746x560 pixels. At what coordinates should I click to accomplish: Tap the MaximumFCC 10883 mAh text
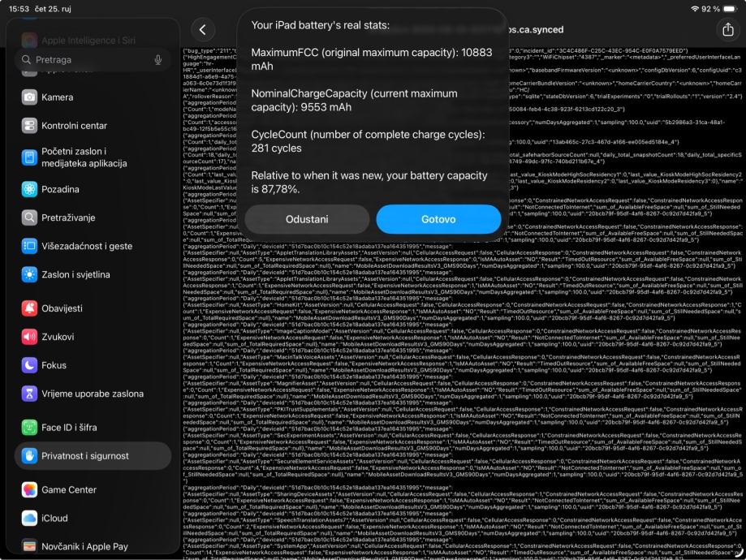[x=372, y=59]
